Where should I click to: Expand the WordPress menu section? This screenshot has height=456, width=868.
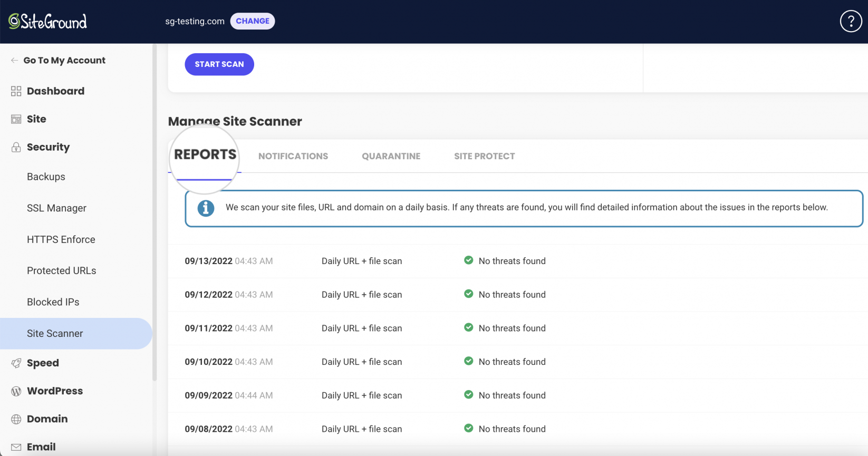(x=55, y=391)
